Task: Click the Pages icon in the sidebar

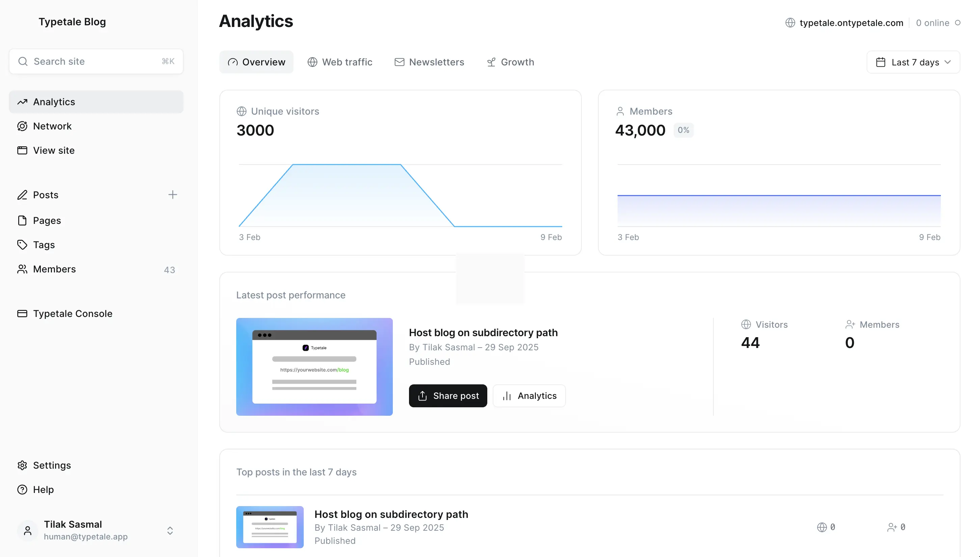Action: (x=22, y=221)
